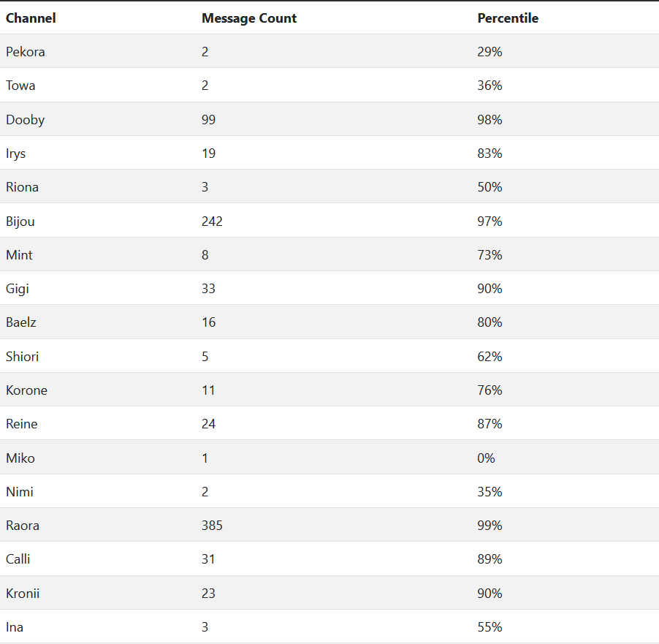Select the Korone channel cell
The image size is (659, 644).
[x=26, y=390]
